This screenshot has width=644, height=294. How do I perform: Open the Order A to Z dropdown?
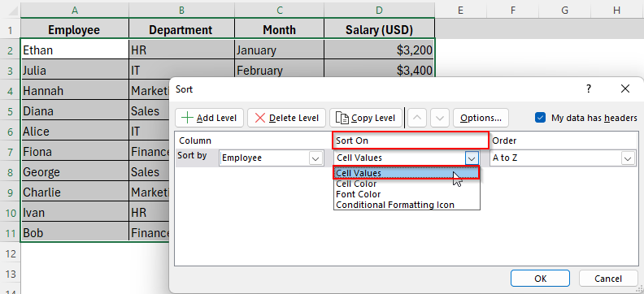click(628, 158)
